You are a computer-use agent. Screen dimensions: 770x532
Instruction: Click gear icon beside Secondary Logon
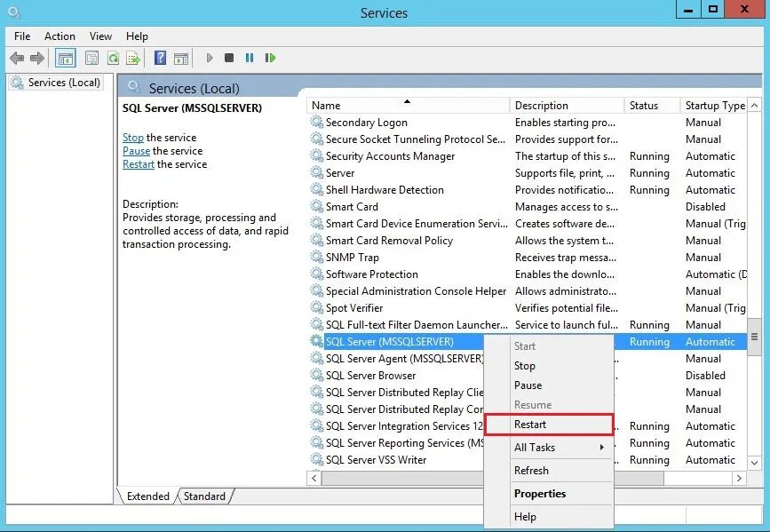(x=317, y=122)
